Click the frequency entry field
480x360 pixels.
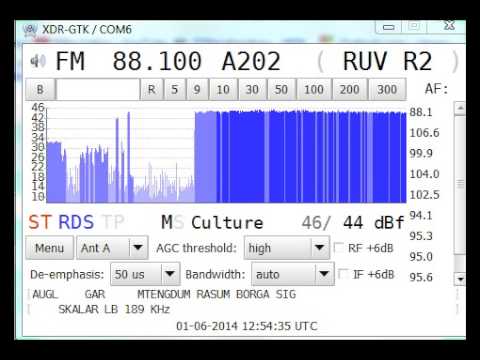[98, 89]
